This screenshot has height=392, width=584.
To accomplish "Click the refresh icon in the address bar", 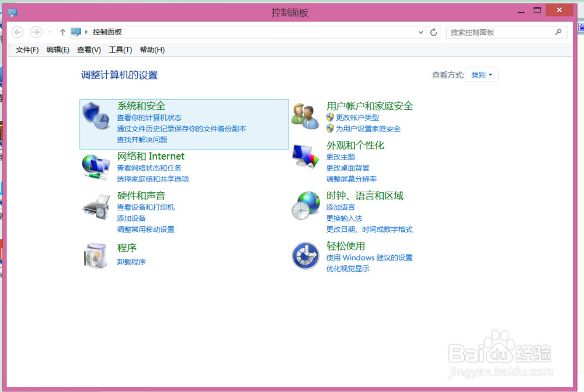I will [x=433, y=32].
